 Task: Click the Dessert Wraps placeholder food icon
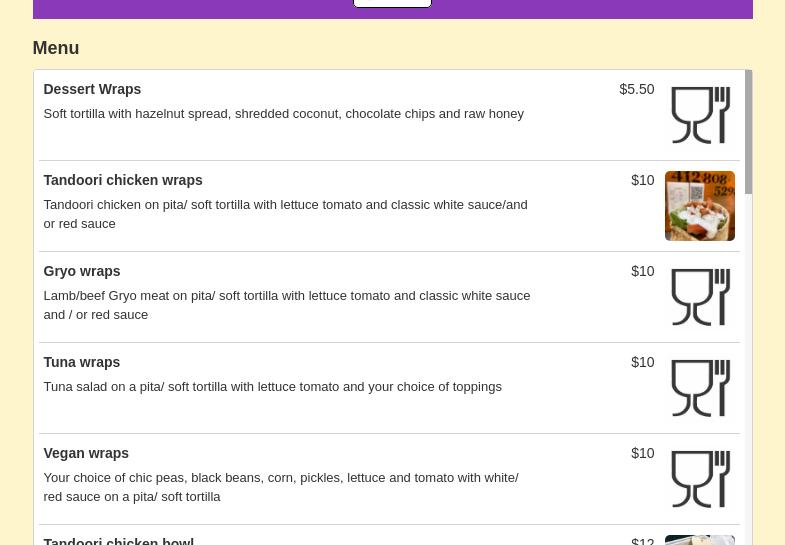coord(699,115)
